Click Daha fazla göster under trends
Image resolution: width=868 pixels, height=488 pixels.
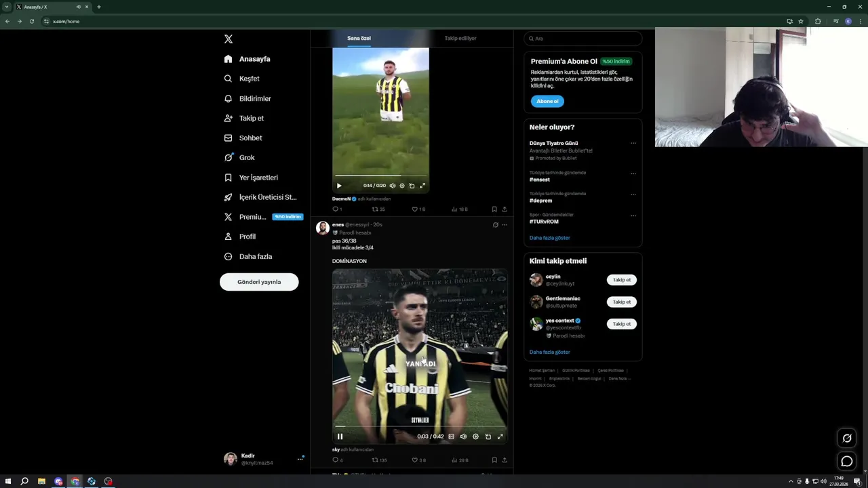click(549, 238)
